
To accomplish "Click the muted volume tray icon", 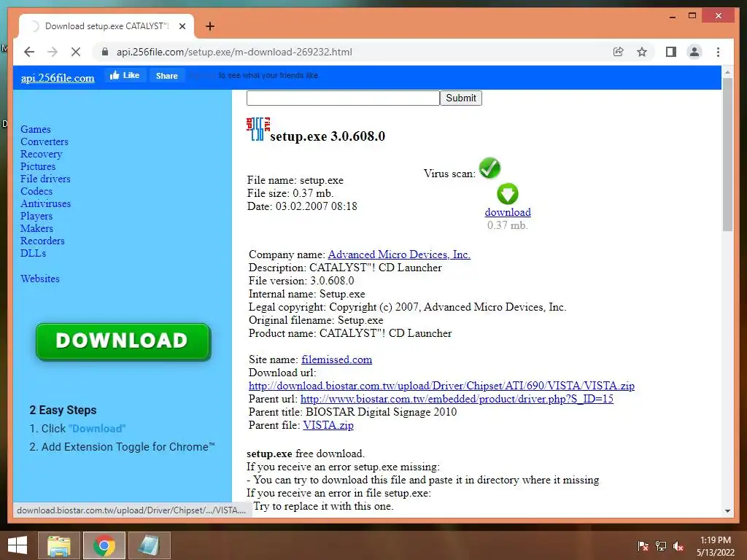I will 678,545.
